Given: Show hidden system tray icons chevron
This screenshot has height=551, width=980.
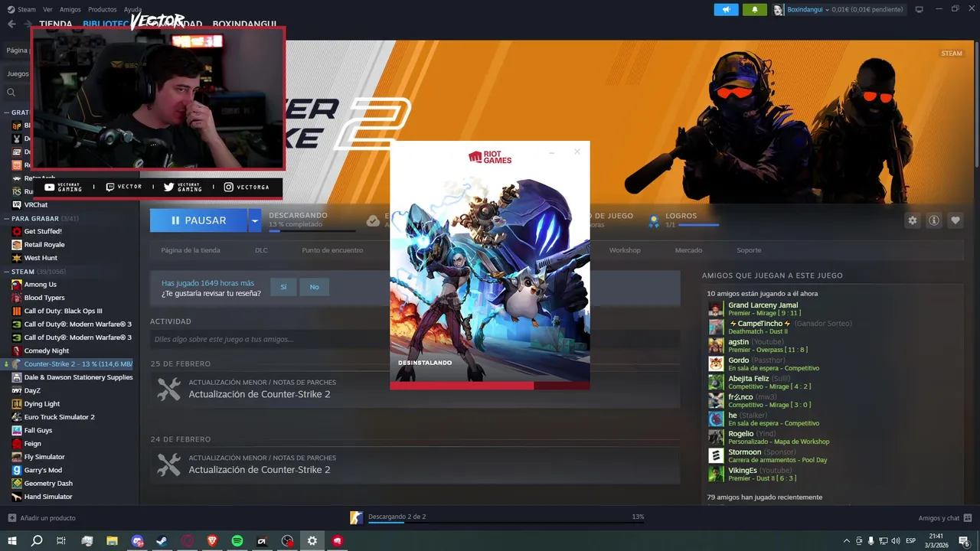Looking at the screenshot, I should [846, 541].
